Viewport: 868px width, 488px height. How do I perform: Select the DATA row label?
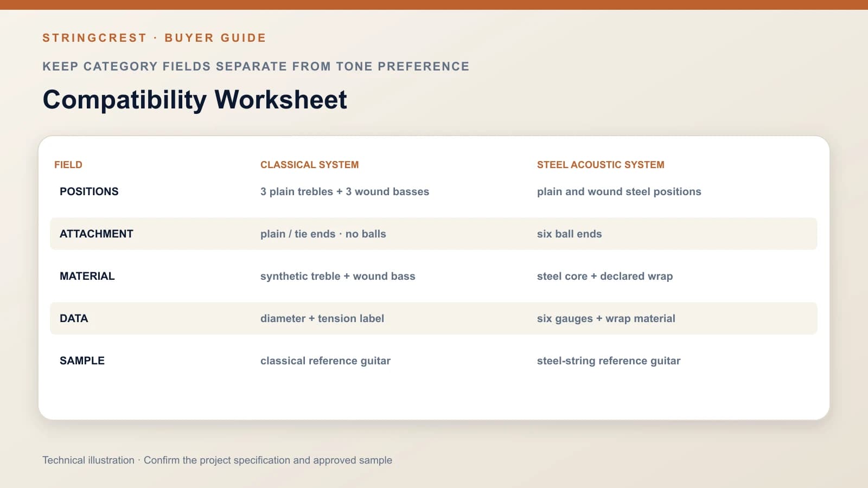coord(74,318)
